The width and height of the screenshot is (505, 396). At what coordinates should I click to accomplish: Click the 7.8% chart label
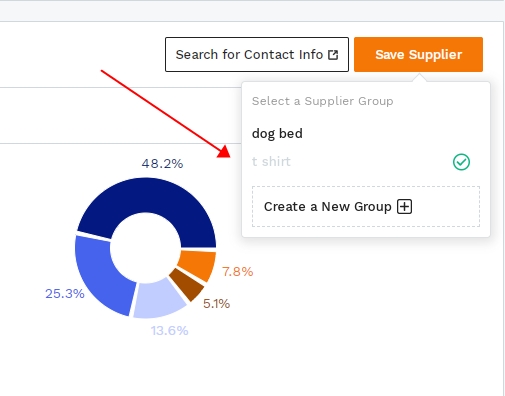(x=238, y=272)
